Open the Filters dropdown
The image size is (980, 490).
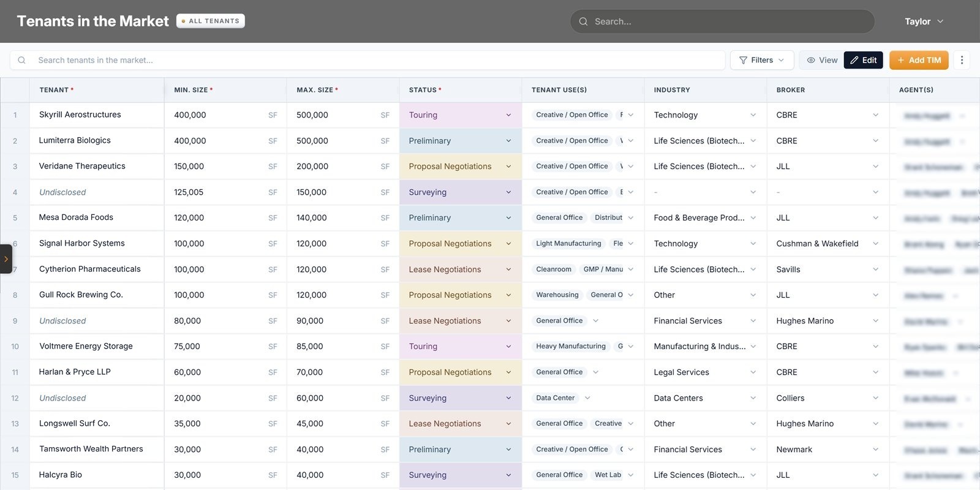tap(761, 60)
